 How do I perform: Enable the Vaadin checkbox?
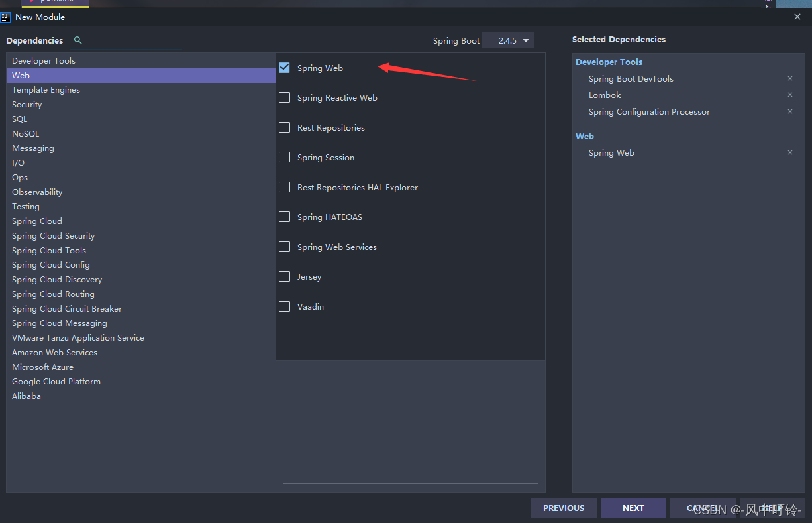click(x=285, y=306)
